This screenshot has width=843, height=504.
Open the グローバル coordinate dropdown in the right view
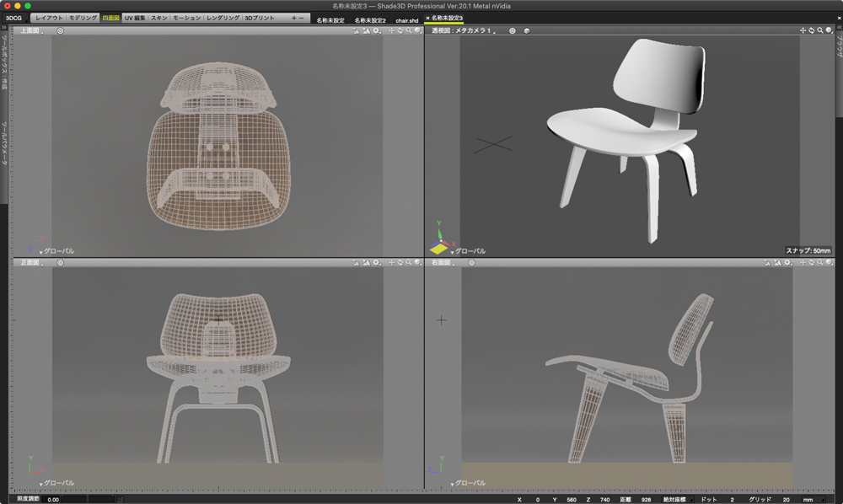468,483
